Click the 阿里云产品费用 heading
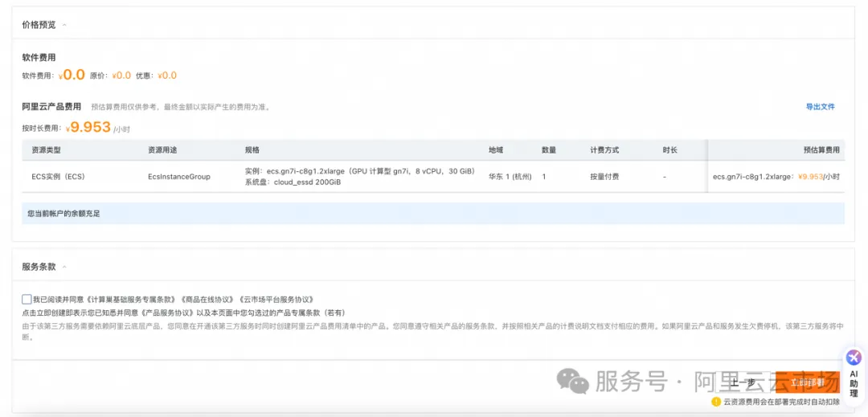This screenshot has width=868, height=417. [51, 107]
